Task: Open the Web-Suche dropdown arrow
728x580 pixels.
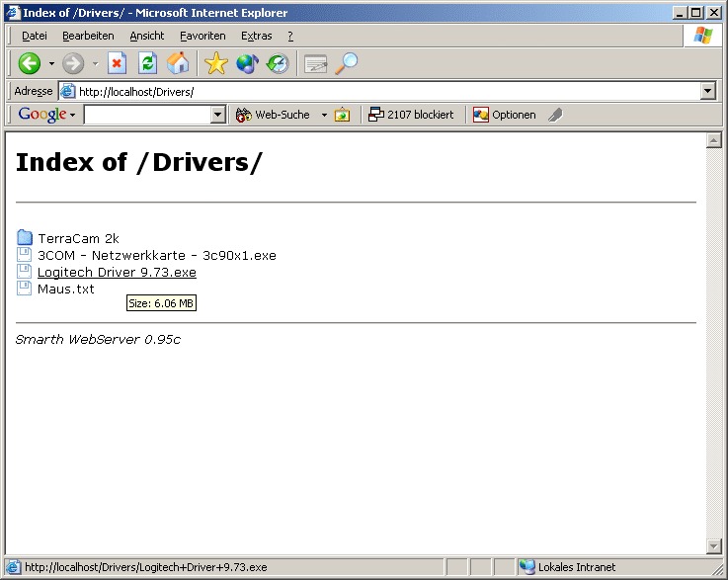Action: [324, 115]
